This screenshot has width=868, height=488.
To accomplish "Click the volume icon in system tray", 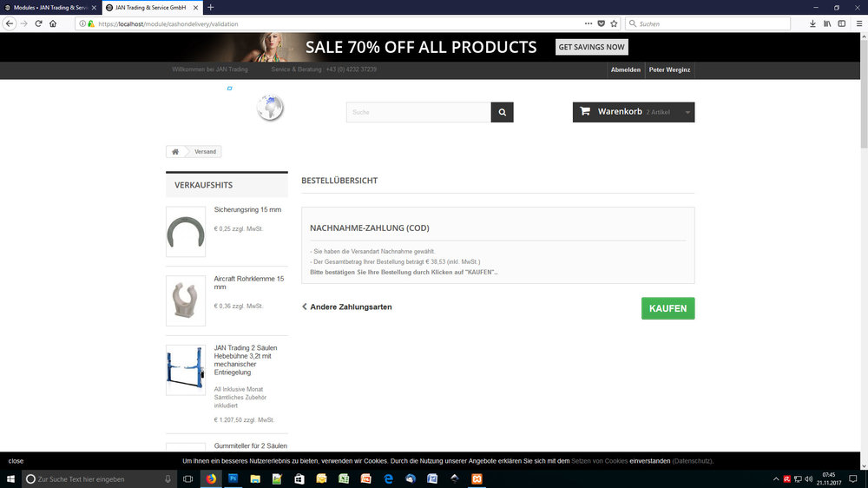I will (x=809, y=479).
